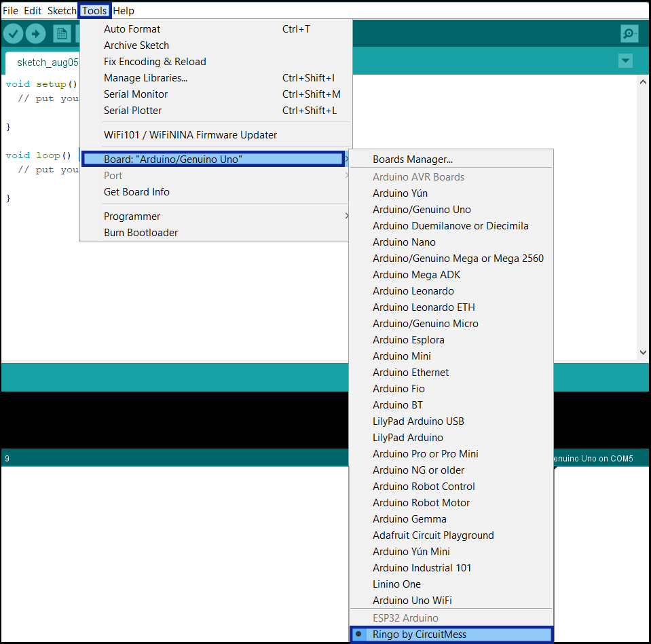Select Arduino Nano board option
Screen dimensions: 651x644
point(404,242)
